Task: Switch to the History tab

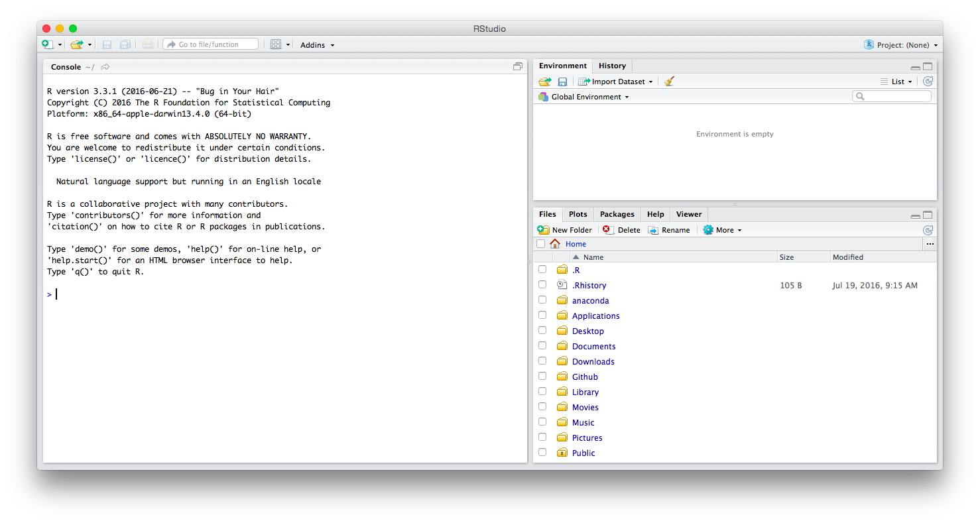Action: [x=612, y=66]
